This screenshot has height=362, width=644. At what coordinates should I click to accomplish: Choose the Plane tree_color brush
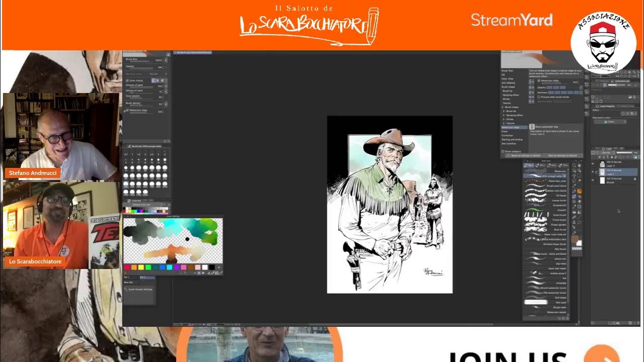click(x=545, y=181)
